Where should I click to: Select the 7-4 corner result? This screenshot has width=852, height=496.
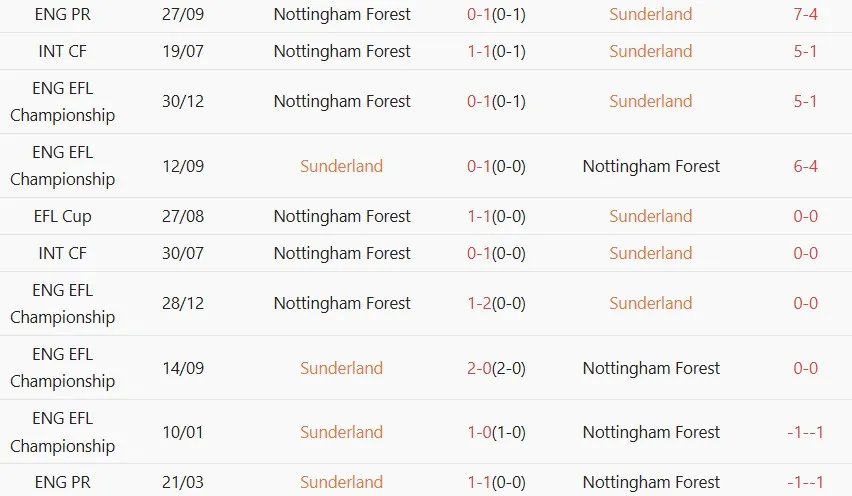click(805, 15)
